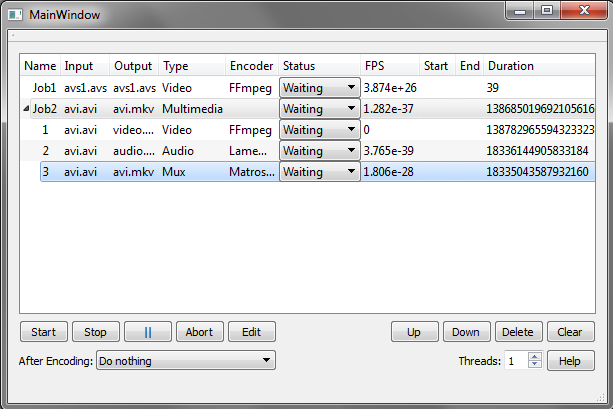This screenshot has height=409, width=613.
Task: Abort the current job
Action: click(x=200, y=332)
